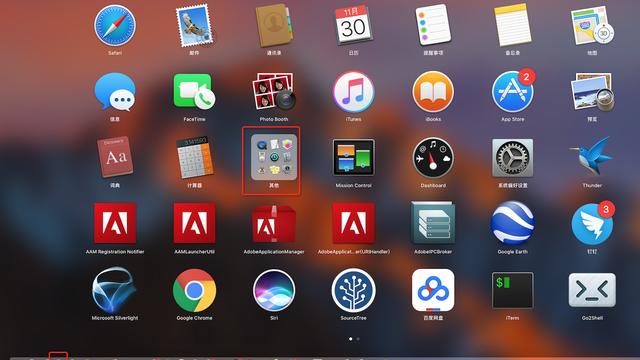Launch the Reminders app
The width and height of the screenshot is (640, 360).
tap(433, 25)
